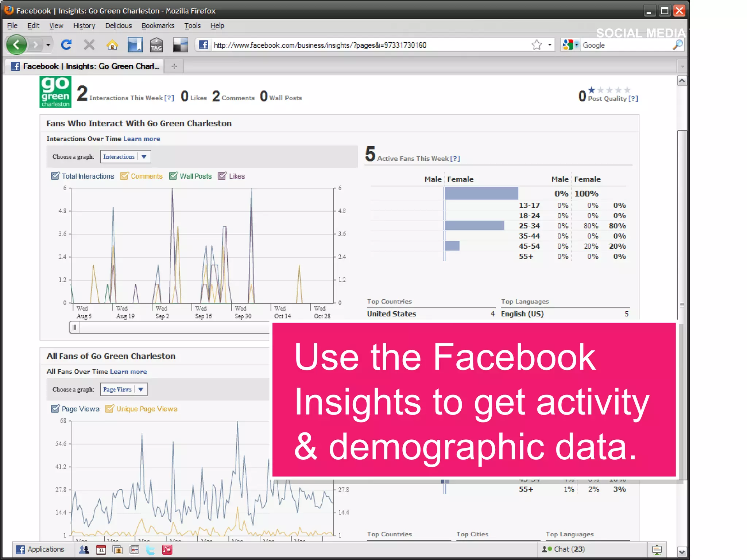Click the search magnifier icon
The width and height of the screenshot is (747, 560).
pyautogui.click(x=678, y=45)
